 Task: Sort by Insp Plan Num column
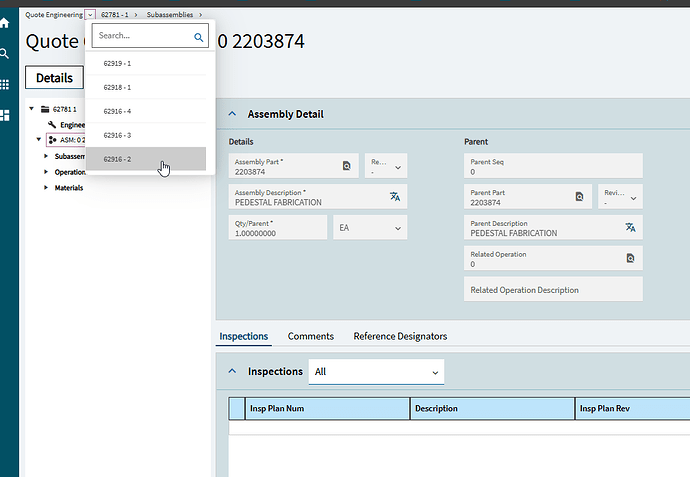click(x=327, y=408)
